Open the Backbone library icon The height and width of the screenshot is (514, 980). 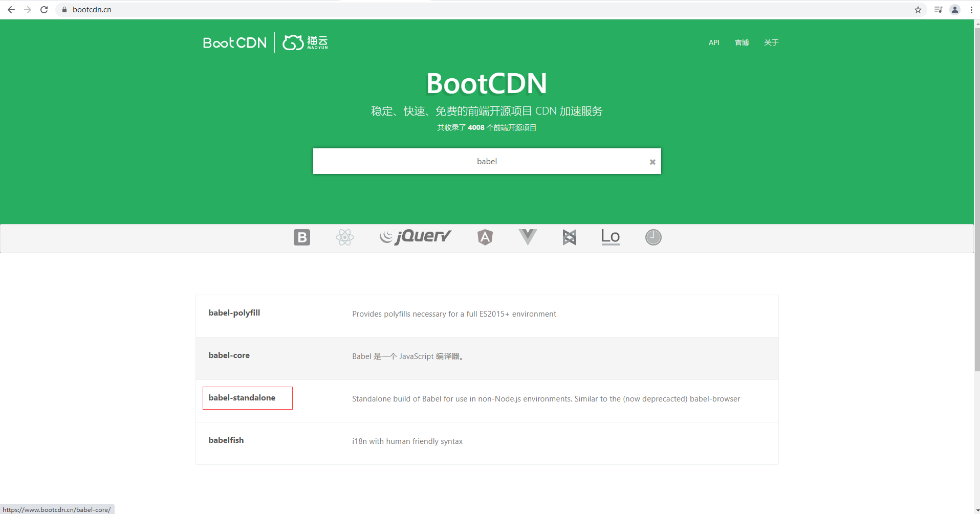tap(570, 237)
